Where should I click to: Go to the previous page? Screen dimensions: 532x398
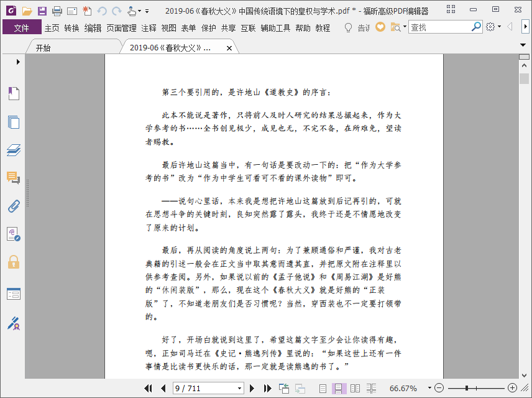pos(163,388)
